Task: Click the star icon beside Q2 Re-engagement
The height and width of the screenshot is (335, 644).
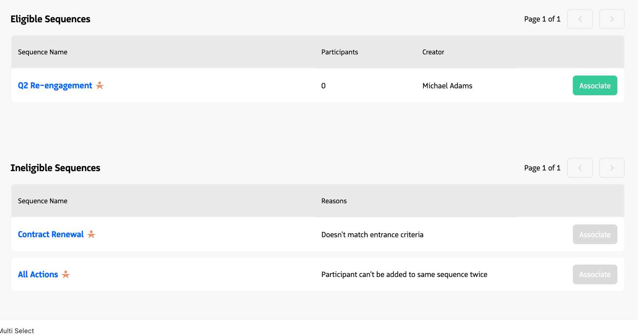Action: pos(100,85)
